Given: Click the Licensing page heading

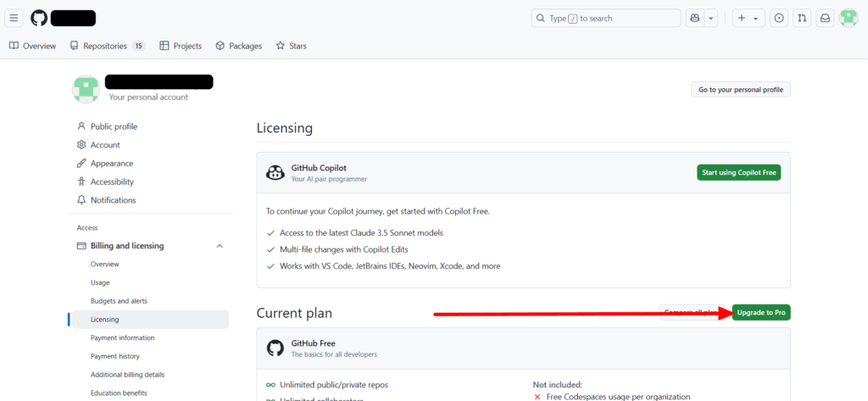Looking at the screenshot, I should pos(285,129).
